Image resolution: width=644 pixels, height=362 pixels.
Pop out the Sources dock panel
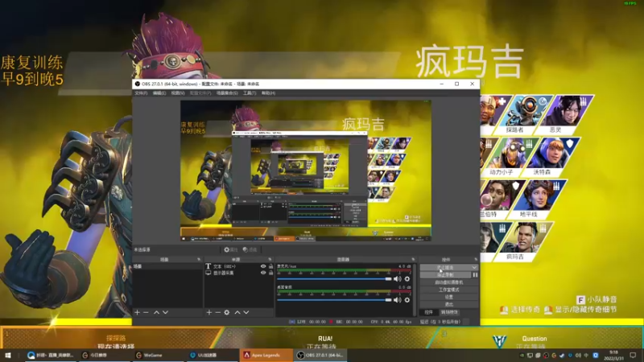point(270,259)
